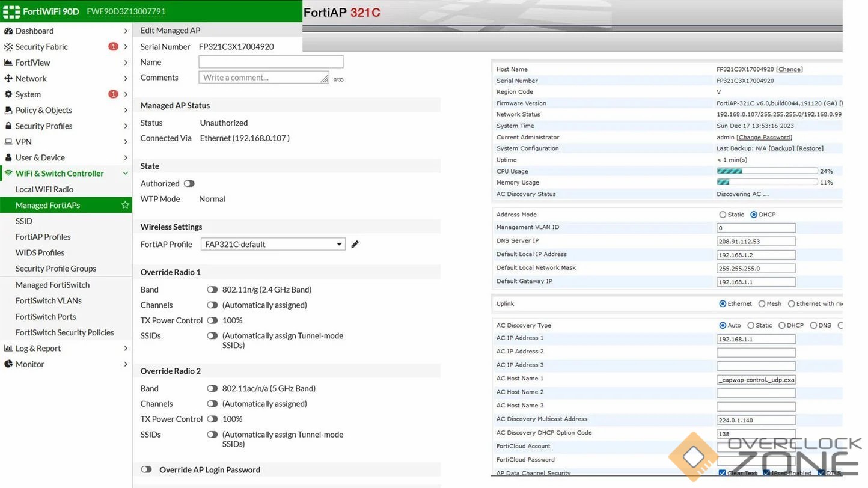This screenshot has height=488, width=868.
Task: Click the Security Fabric alert badge
Action: click(x=113, y=47)
